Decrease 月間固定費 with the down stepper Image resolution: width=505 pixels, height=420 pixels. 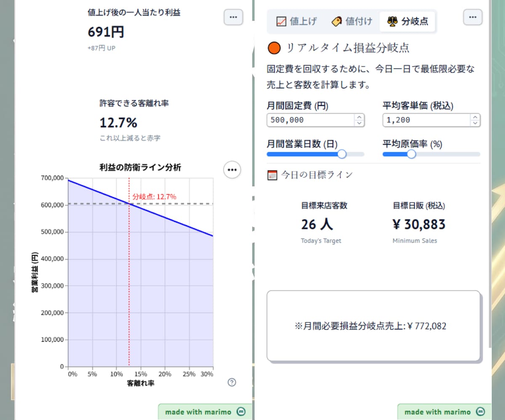click(x=359, y=123)
